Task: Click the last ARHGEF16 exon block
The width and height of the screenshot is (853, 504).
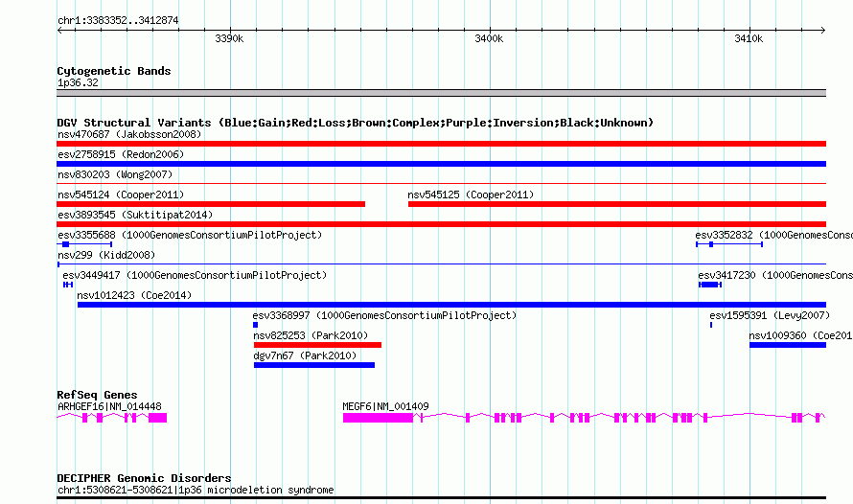Action: pyautogui.click(x=158, y=418)
